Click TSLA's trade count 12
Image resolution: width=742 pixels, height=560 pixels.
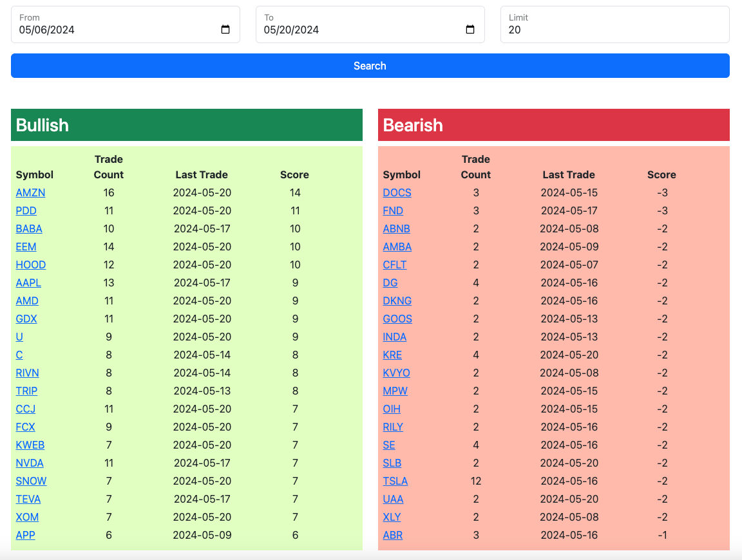476,481
